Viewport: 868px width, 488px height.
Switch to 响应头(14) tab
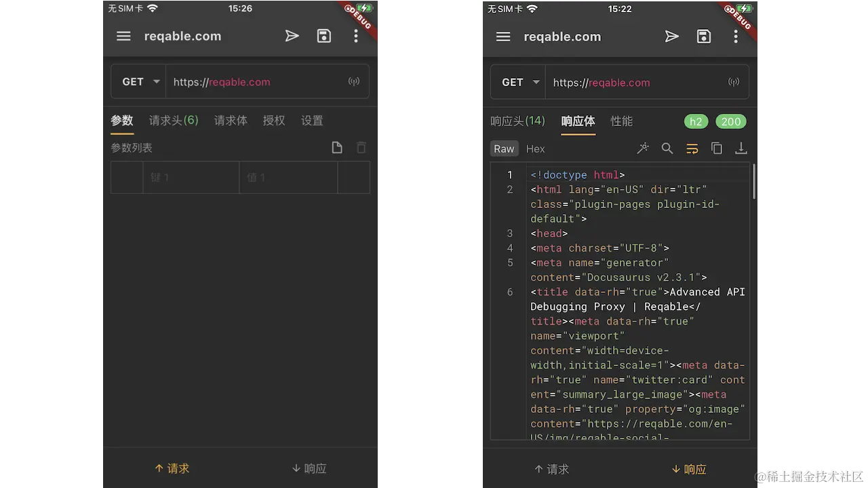[517, 121]
